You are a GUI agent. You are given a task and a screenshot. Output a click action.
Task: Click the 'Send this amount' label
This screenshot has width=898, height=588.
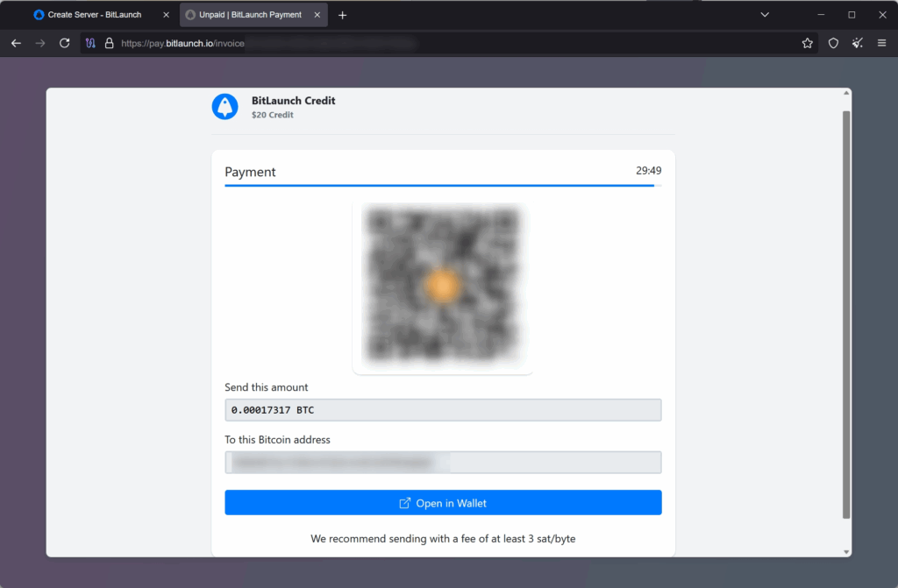267,387
